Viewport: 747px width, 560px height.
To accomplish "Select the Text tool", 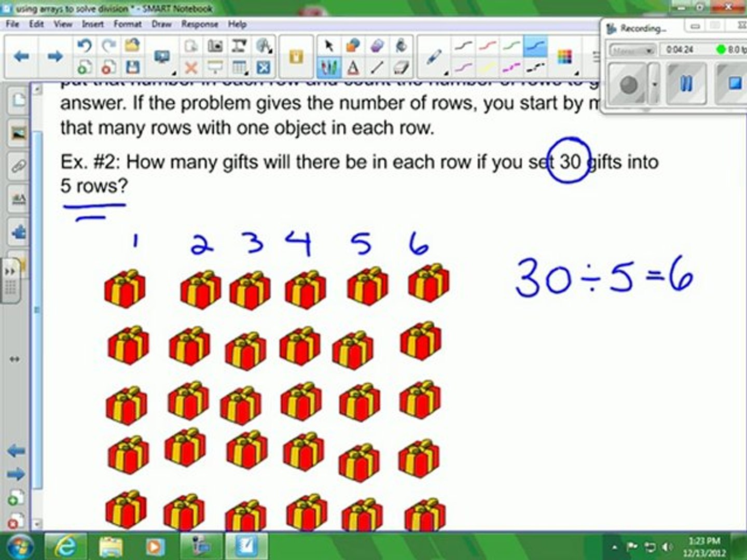I will point(353,67).
